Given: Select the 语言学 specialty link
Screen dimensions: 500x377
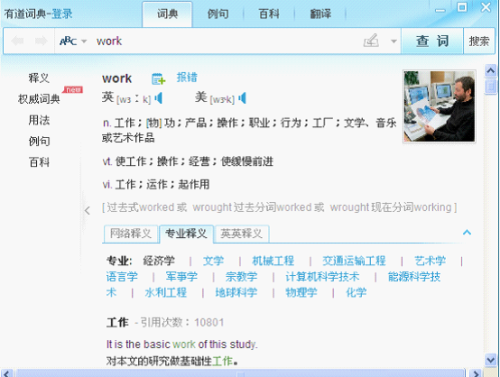Looking at the screenshot, I should point(122,277).
